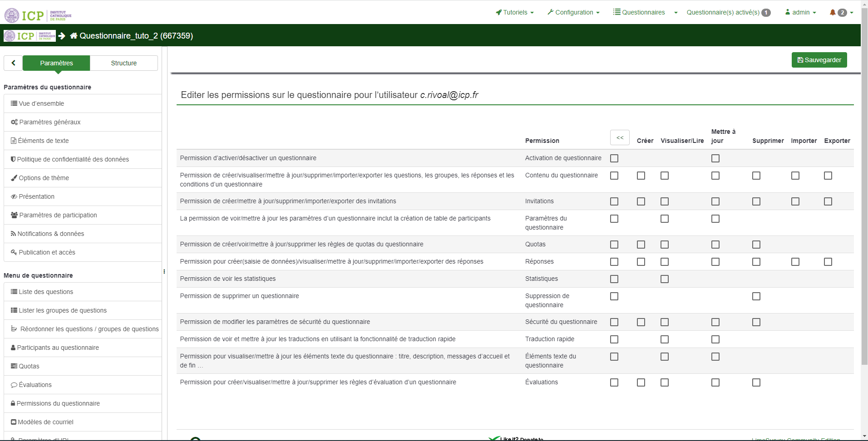Click the Sauvegarder button
Image resolution: width=868 pixels, height=441 pixels.
click(819, 60)
